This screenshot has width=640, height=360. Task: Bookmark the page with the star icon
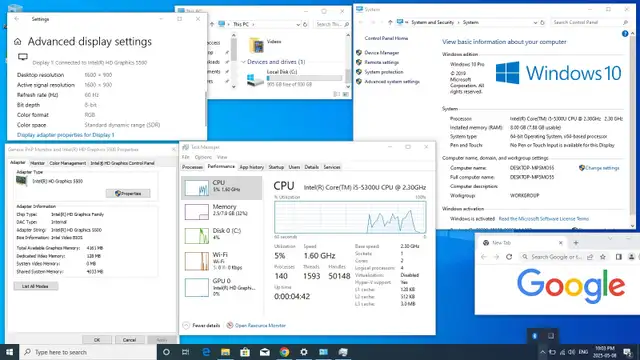coord(603,257)
